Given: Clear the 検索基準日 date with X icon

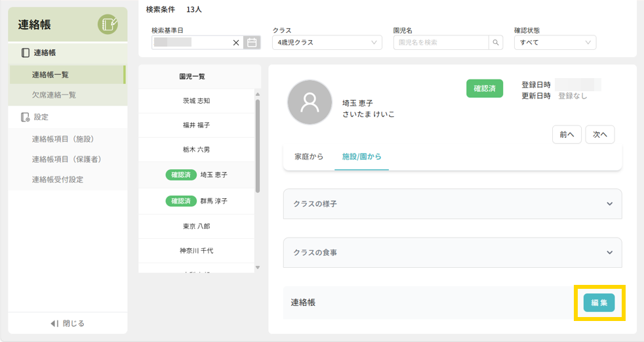Looking at the screenshot, I should [236, 43].
